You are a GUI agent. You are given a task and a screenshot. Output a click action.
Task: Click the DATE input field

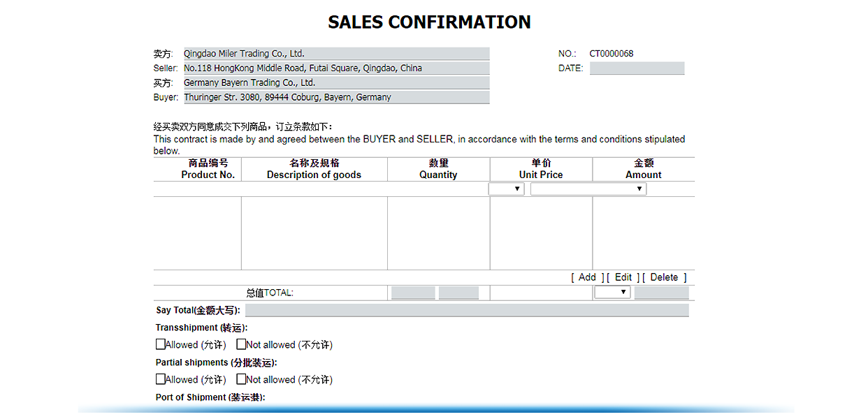click(637, 68)
